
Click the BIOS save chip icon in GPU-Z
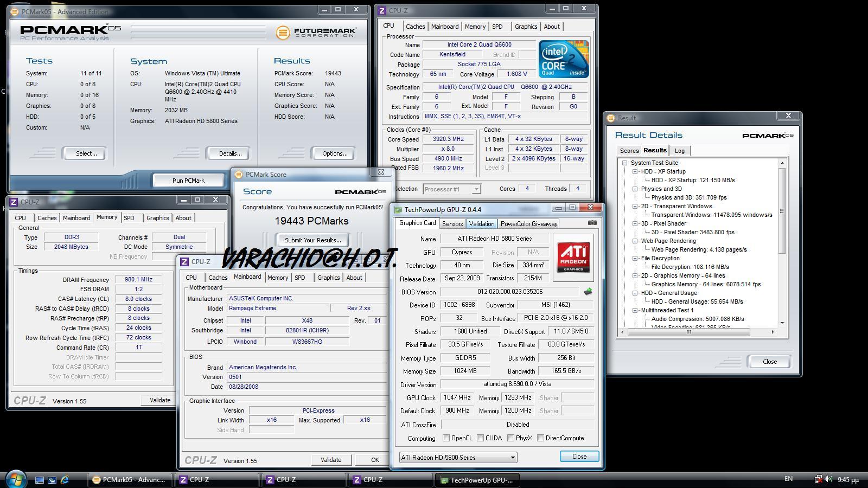click(588, 292)
